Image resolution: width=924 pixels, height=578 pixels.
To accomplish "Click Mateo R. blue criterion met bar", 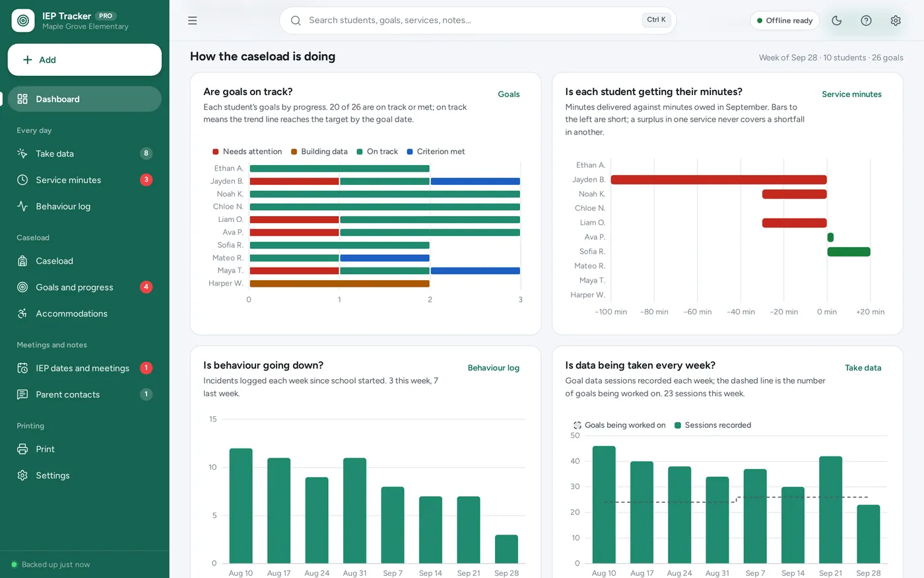I will click(x=385, y=258).
